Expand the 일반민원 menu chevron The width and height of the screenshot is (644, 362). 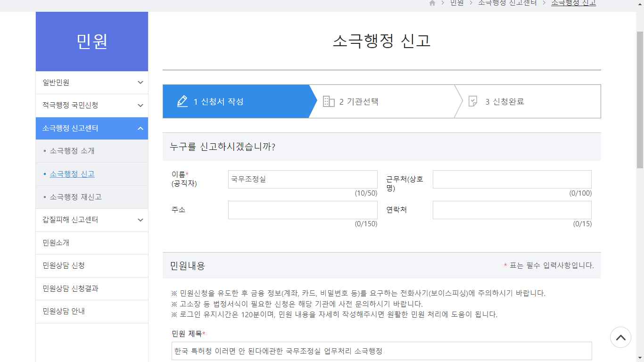[x=140, y=82]
